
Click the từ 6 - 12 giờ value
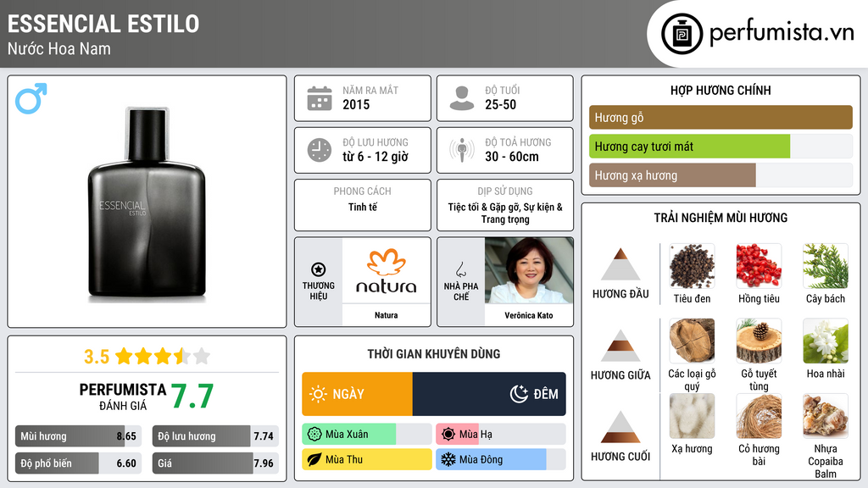pyautogui.click(x=376, y=157)
